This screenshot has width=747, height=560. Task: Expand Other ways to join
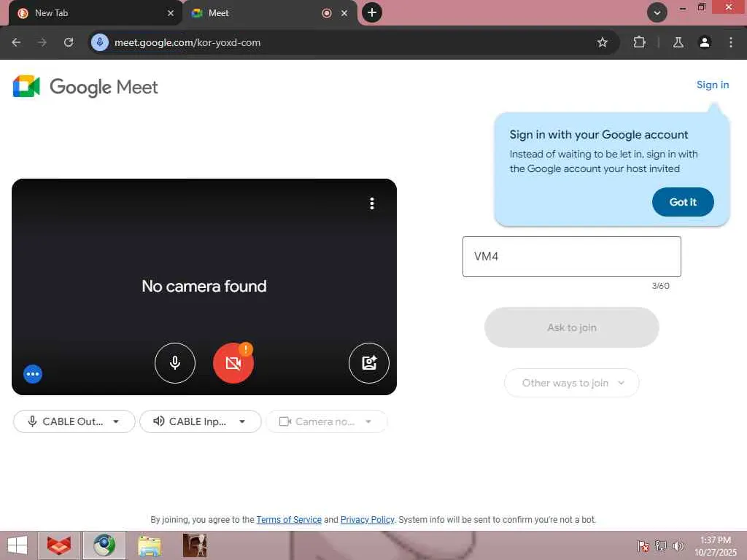point(571,383)
